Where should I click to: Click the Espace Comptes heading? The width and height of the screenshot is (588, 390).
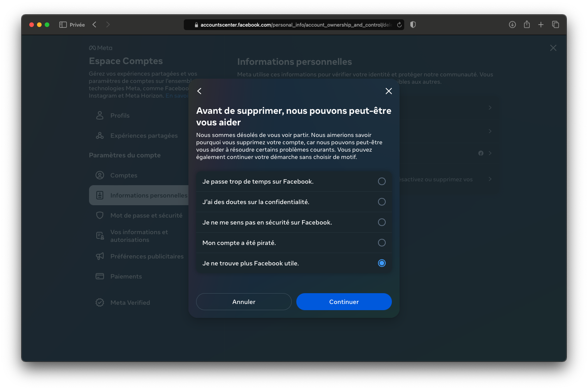pyautogui.click(x=126, y=61)
